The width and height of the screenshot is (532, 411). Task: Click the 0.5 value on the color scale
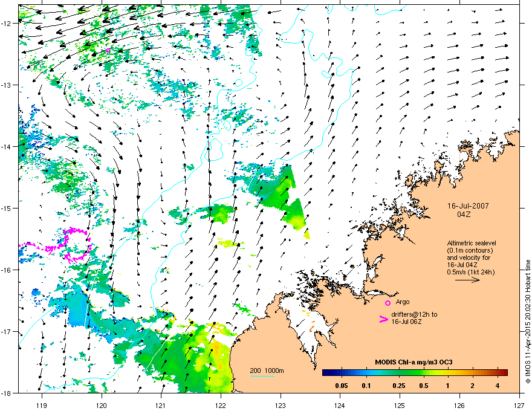point(424,386)
